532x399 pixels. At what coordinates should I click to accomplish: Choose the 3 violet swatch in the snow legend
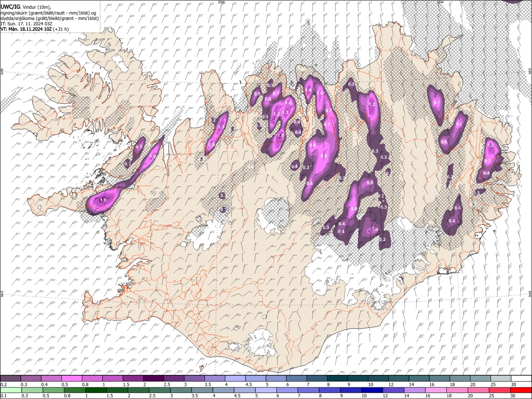(194, 379)
